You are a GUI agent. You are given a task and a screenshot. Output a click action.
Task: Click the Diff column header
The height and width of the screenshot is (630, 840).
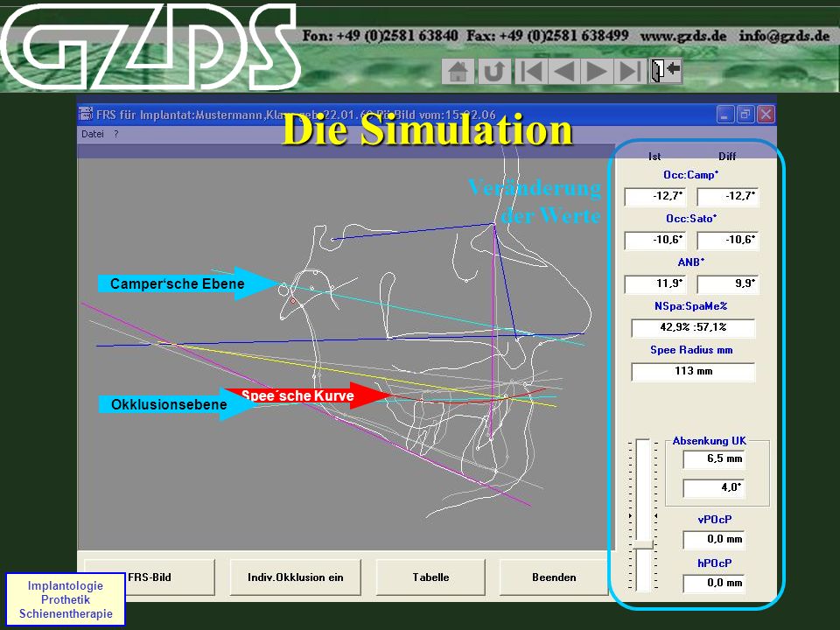[x=727, y=157]
